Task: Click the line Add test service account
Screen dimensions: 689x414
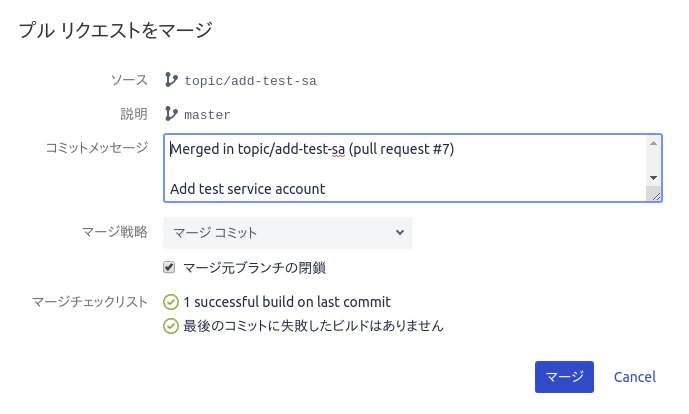Action: click(x=247, y=189)
